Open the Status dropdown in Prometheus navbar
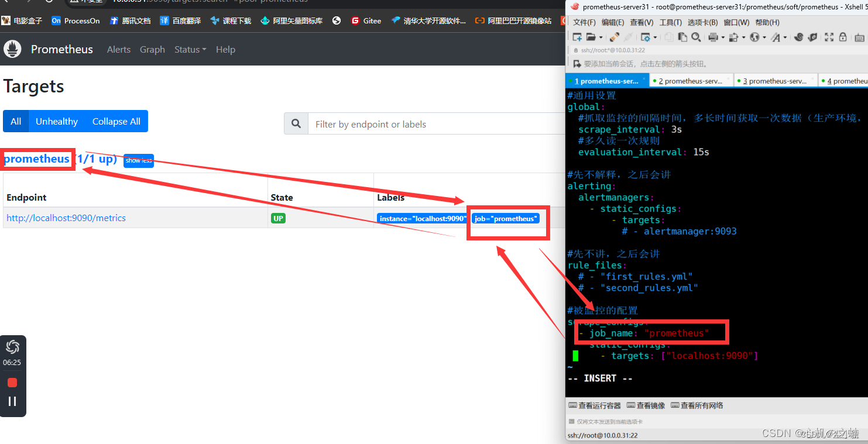868x444 pixels. (190, 50)
